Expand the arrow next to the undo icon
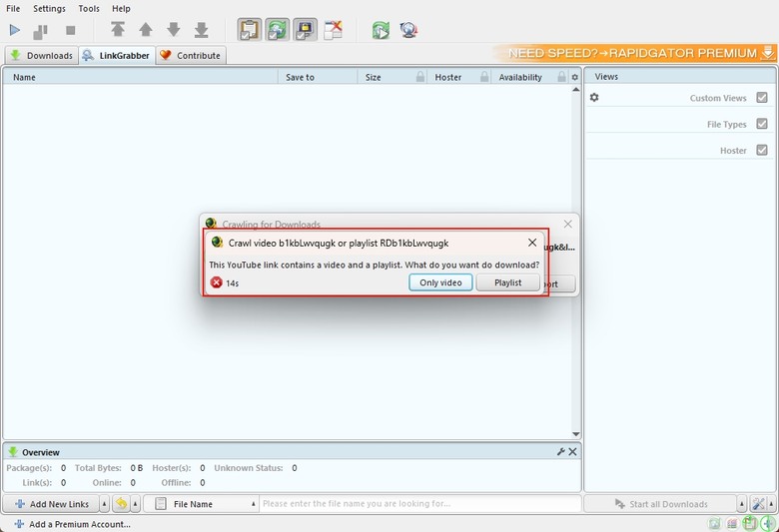Screen dimensions: 779x532 (135, 504)
